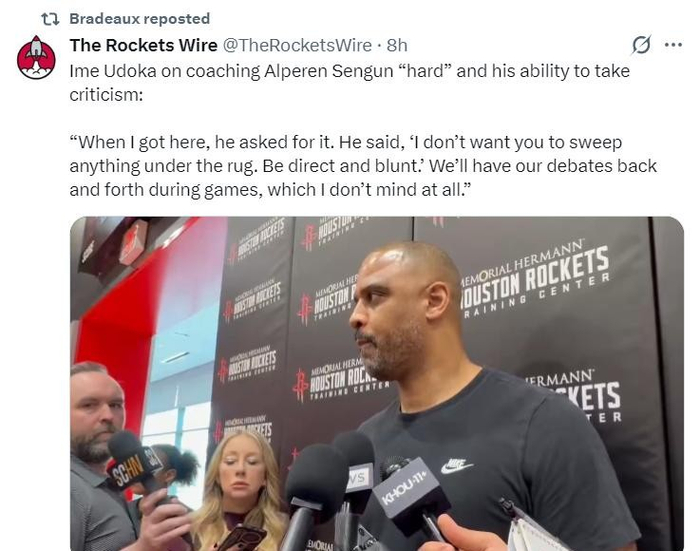The width and height of the screenshot is (700, 551).
Task: Click the SCHN microphone held by reporter
Action: click(x=133, y=465)
